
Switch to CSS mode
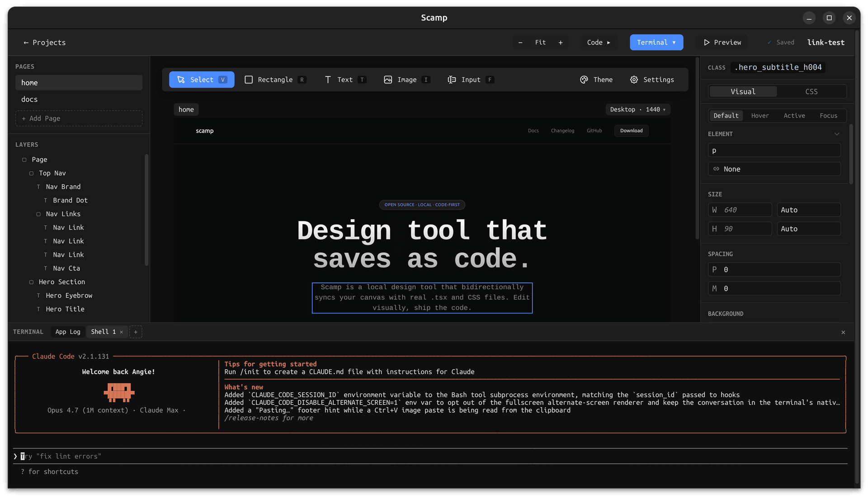tap(811, 92)
